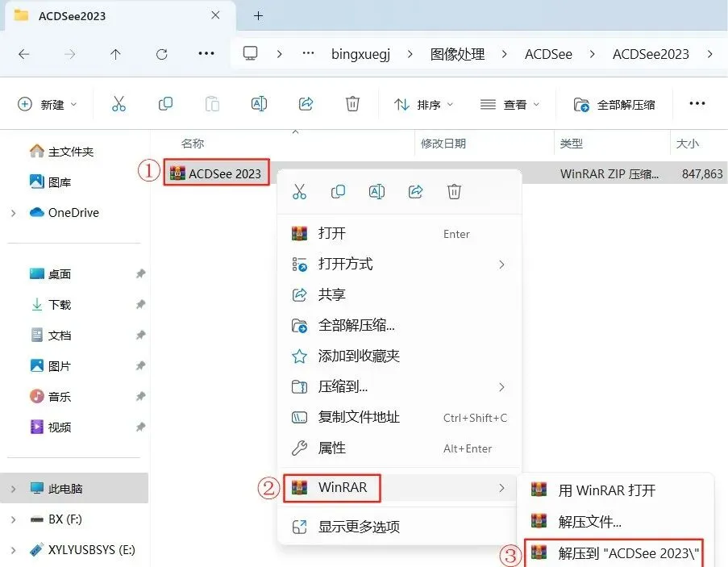
Task: Navigate to bingxuegj breadcrumb
Action: click(360, 54)
